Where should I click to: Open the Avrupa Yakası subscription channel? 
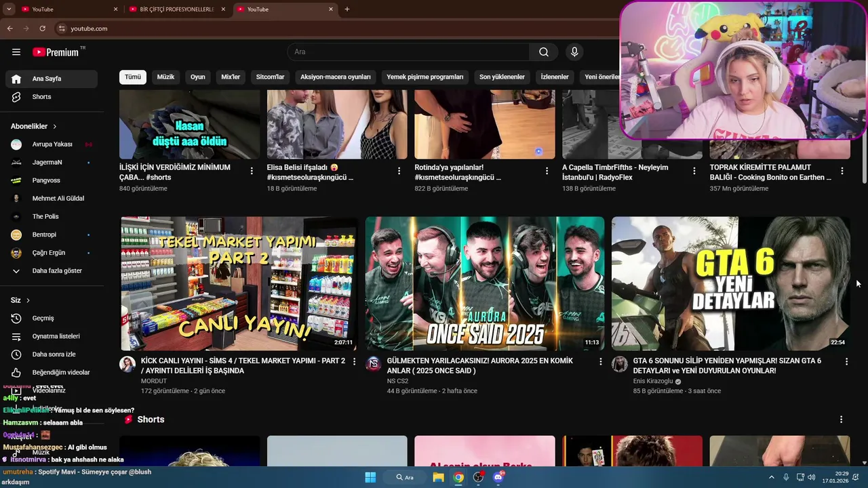pos(52,144)
